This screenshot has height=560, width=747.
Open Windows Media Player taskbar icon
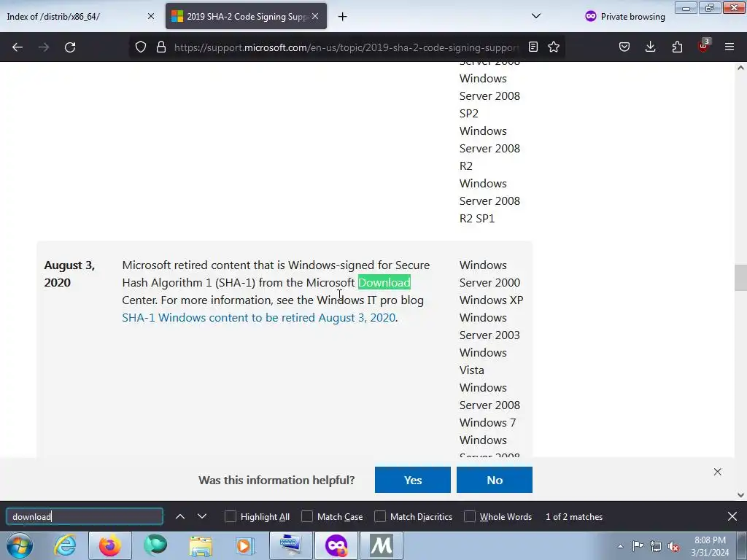pyautogui.click(x=245, y=545)
